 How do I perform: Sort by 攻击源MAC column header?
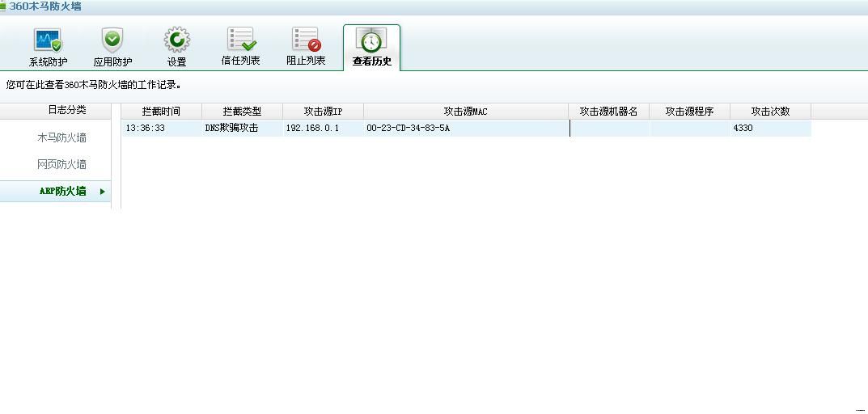(x=466, y=112)
